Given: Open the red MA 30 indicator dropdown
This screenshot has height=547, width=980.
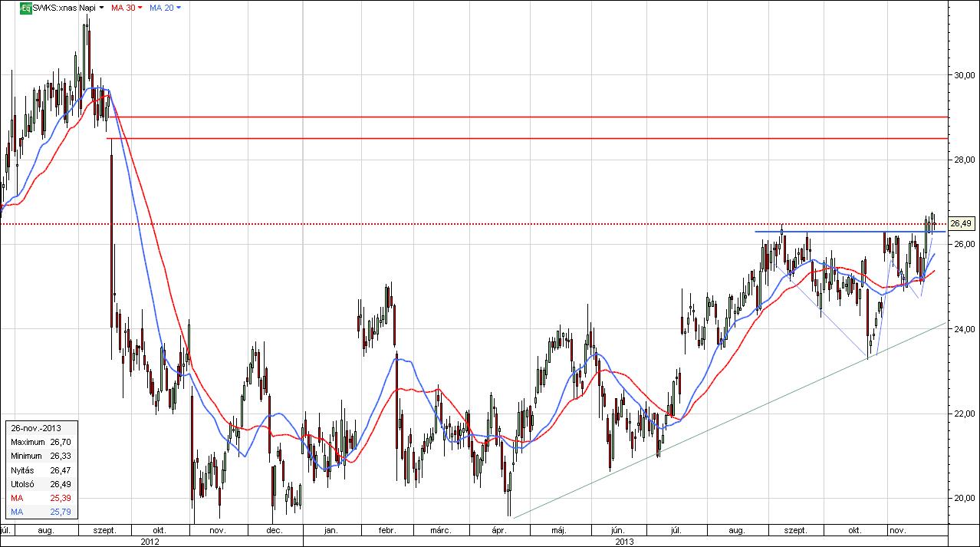Looking at the screenshot, I should click(140, 8).
